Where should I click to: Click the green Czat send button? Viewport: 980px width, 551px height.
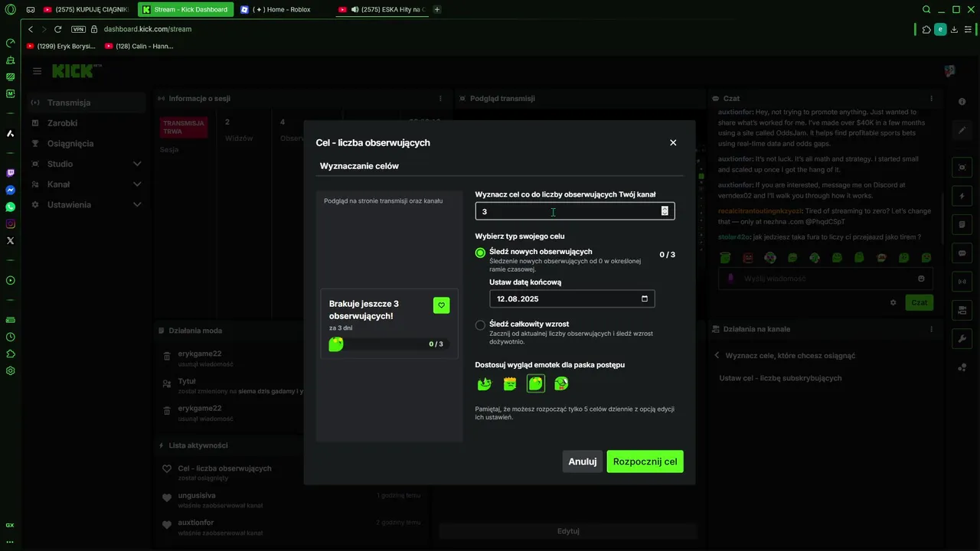920,302
